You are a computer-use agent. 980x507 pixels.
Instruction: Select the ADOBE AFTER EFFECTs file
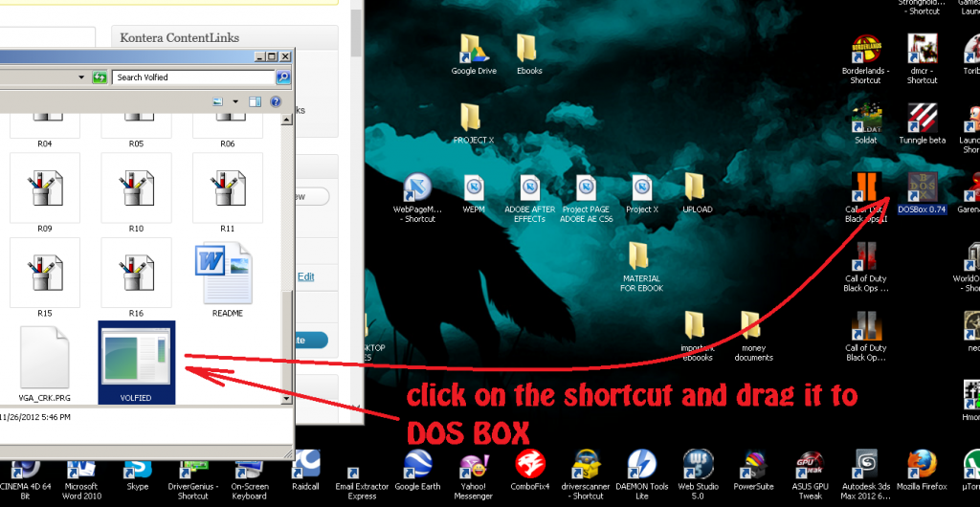[529, 197]
